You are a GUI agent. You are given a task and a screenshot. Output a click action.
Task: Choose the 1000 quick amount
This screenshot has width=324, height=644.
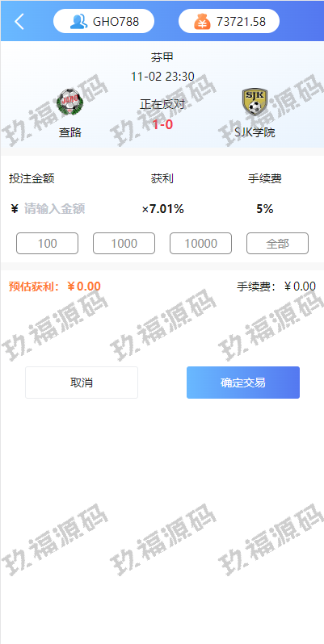(x=124, y=244)
